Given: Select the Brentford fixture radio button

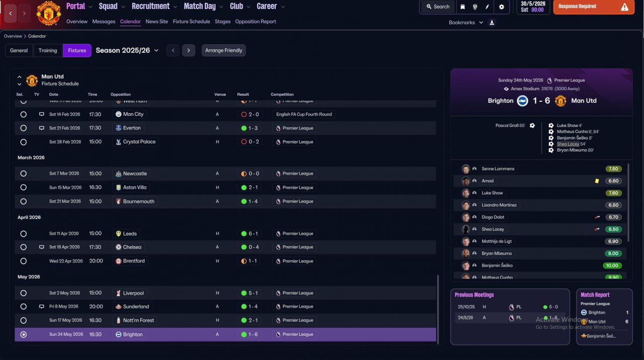Looking at the screenshot, I should (x=23, y=261).
